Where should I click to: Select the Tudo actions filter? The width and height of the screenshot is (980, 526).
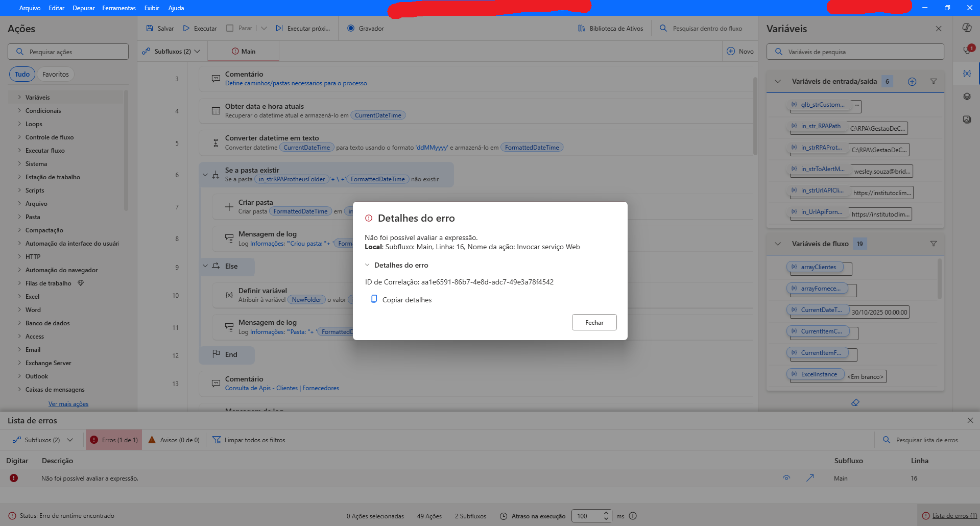tap(22, 74)
